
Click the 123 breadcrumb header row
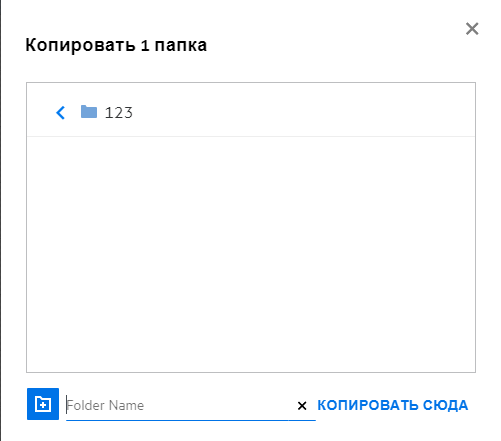251,110
